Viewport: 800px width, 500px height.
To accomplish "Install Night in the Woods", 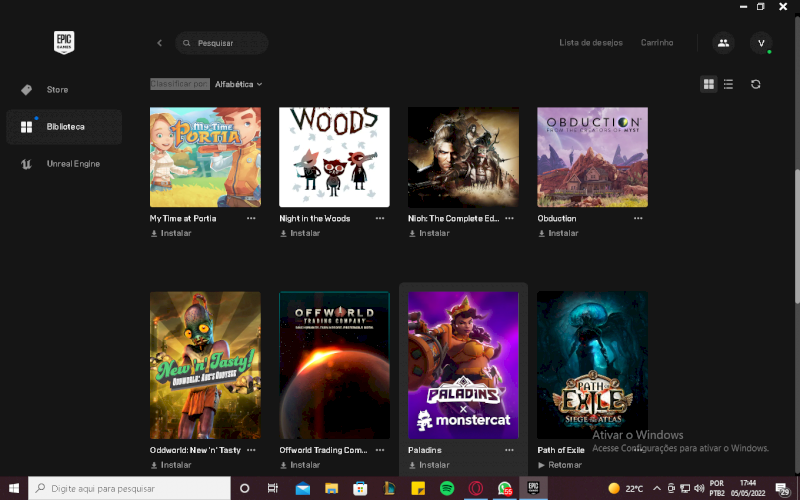I will coord(300,233).
